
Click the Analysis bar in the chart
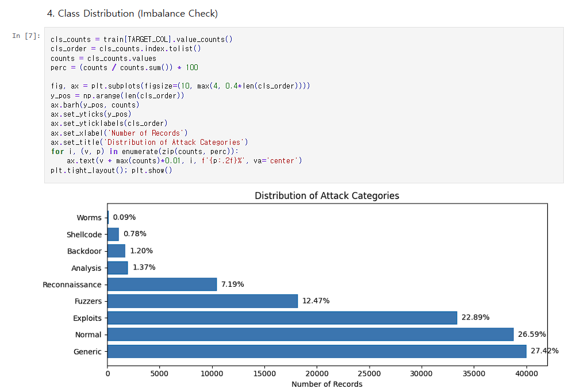[117, 268]
